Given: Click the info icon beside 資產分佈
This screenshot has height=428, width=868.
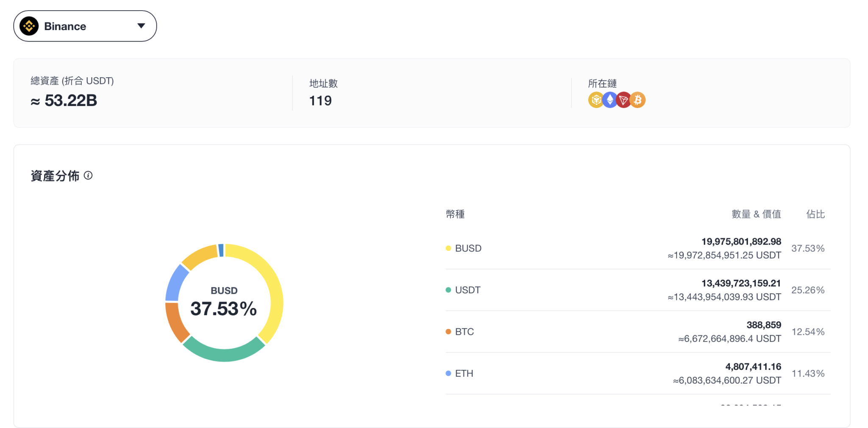Looking at the screenshot, I should click(x=88, y=175).
